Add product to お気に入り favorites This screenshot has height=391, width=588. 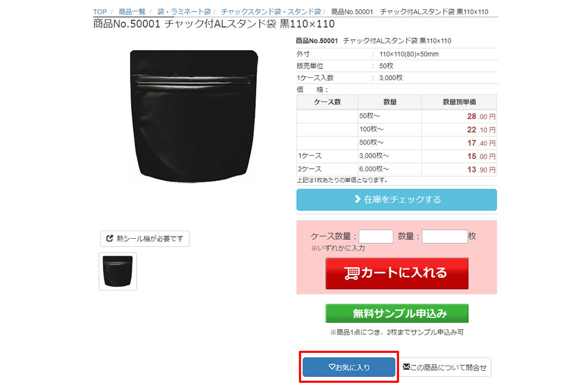tap(349, 367)
